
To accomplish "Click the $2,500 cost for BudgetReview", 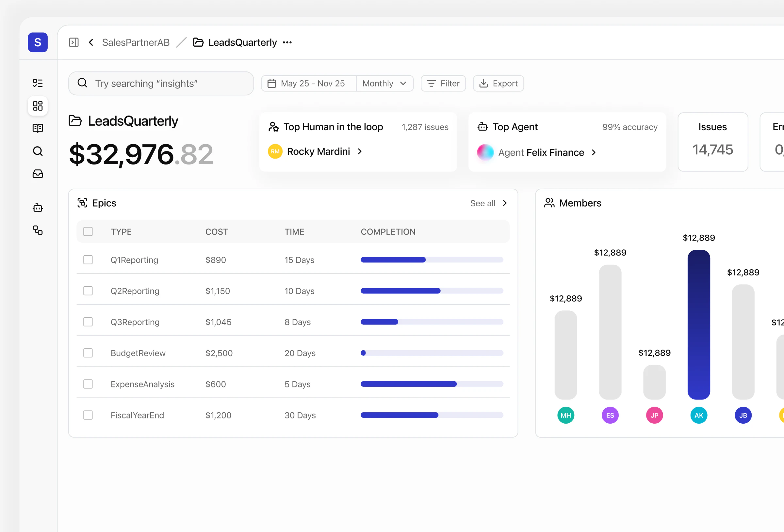I will click(219, 353).
